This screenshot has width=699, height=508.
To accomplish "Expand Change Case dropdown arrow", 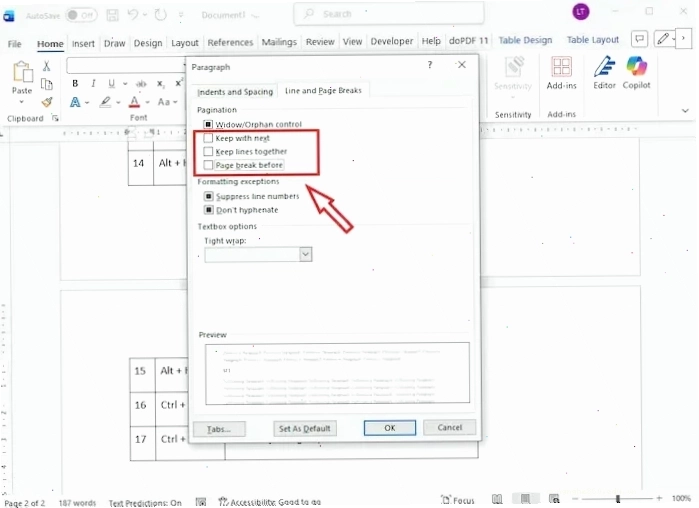I will pos(175,102).
